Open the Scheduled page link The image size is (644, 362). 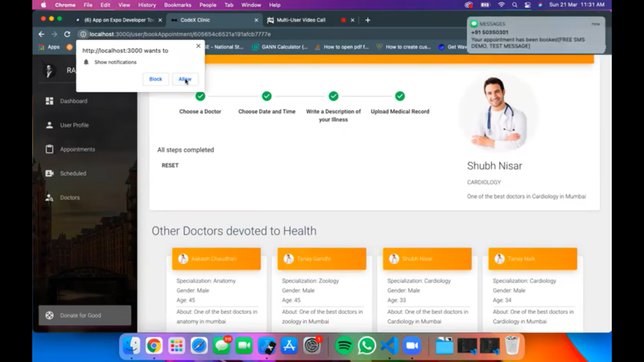[73, 173]
